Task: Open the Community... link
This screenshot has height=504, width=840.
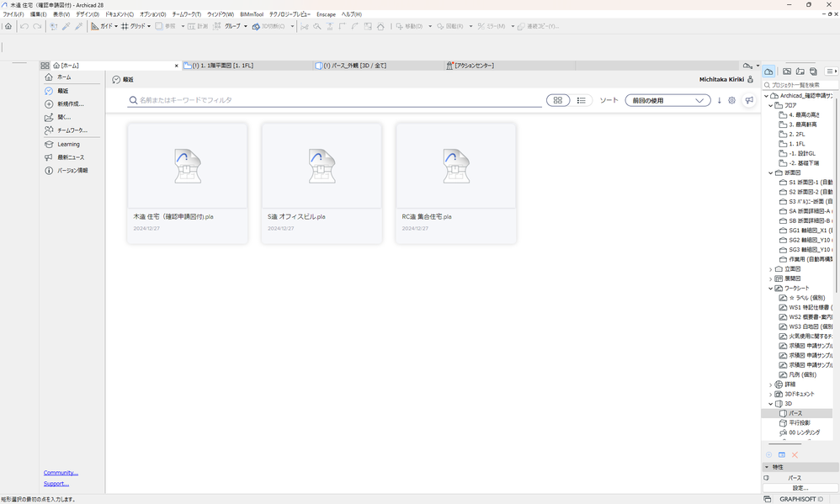Action: tap(61, 472)
